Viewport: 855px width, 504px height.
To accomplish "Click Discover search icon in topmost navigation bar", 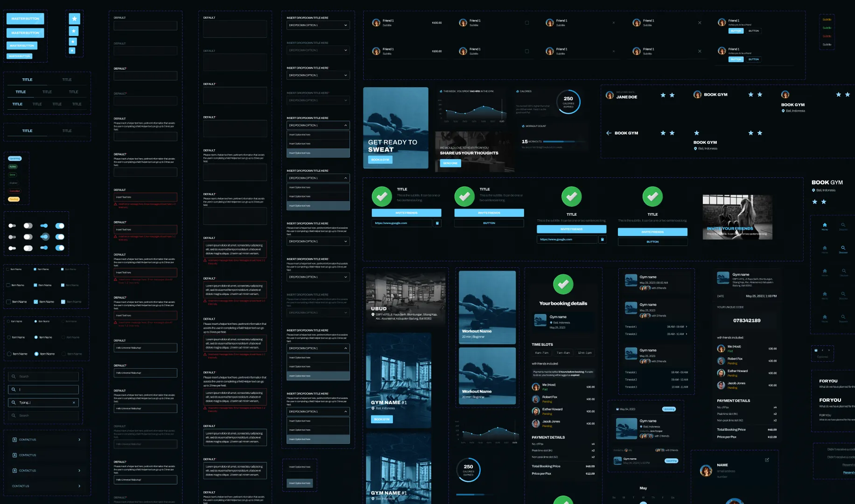I will pyautogui.click(x=843, y=225).
